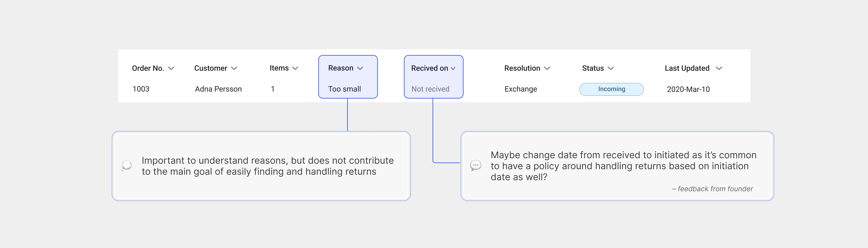The height and width of the screenshot is (248, 868).
Task: Click the Status column header label
Action: (593, 68)
